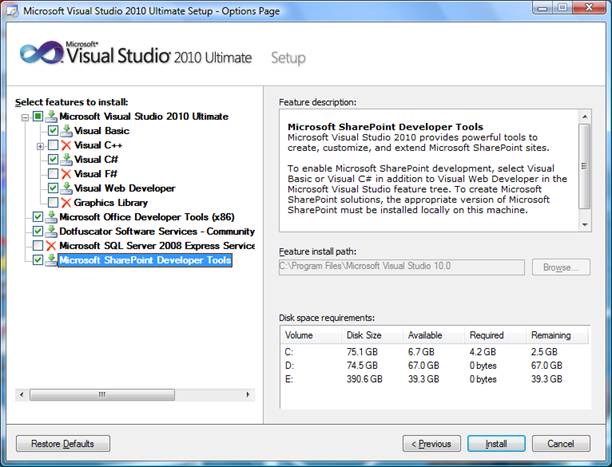Select the Graphics Library feature label

[x=111, y=203]
